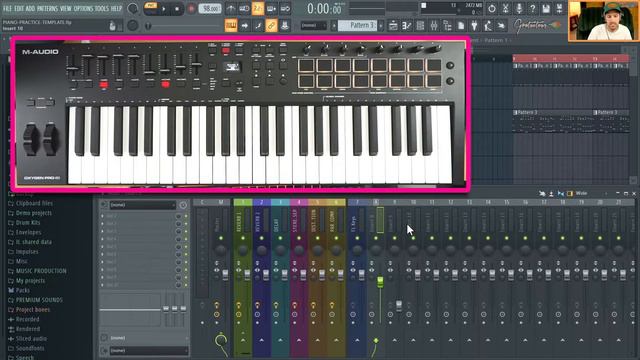This screenshot has height=360, width=640.
Task: Expand the second effect slot arrow
Action: (102, 224)
